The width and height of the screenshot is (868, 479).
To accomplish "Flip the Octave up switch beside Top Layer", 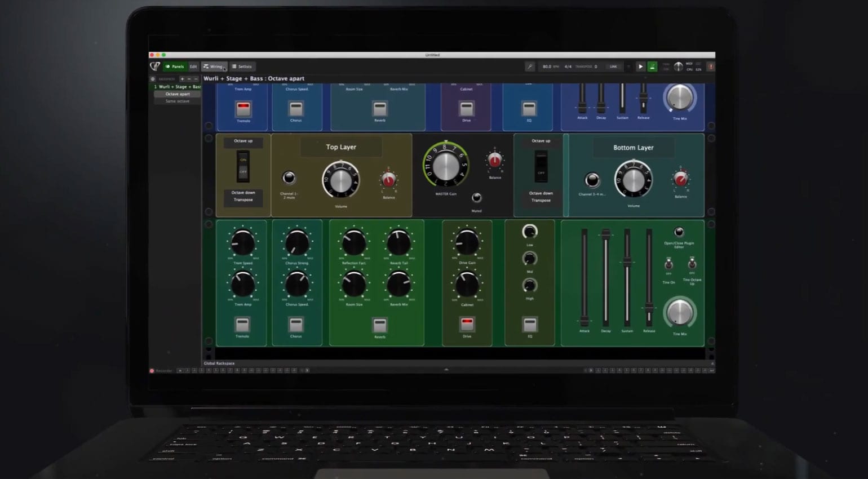I will [x=242, y=166].
